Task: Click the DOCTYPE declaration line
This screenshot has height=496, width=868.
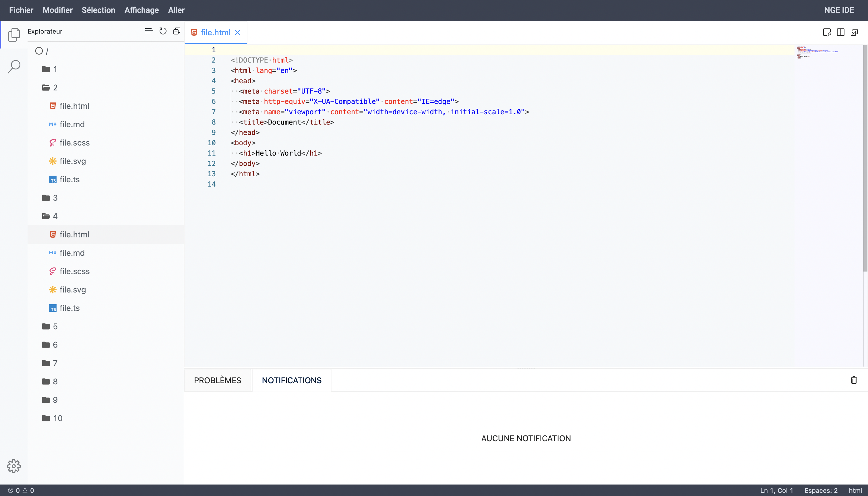Action: pos(261,60)
